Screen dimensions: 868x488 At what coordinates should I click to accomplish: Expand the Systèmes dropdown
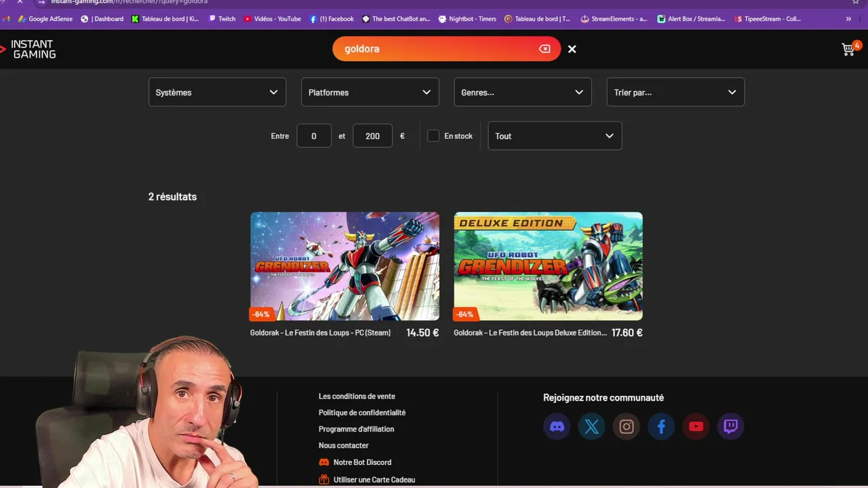[x=217, y=92]
